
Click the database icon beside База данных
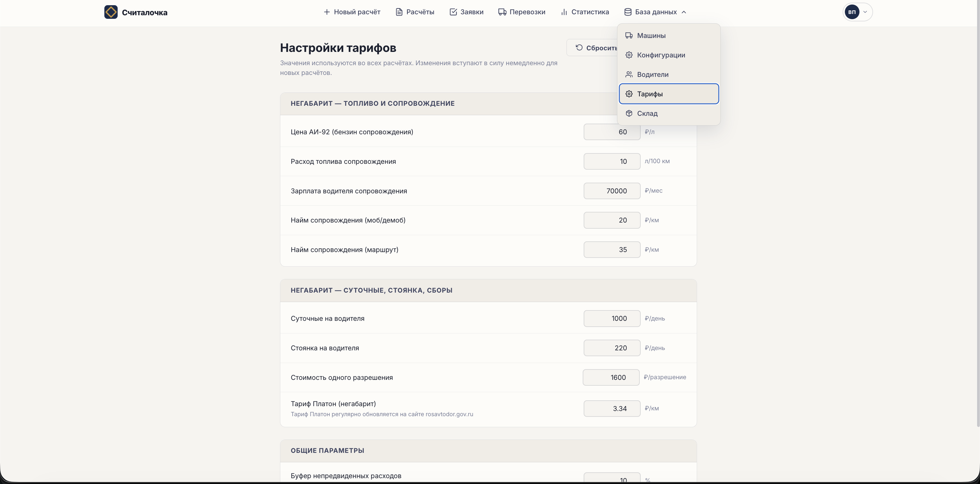[x=628, y=12]
